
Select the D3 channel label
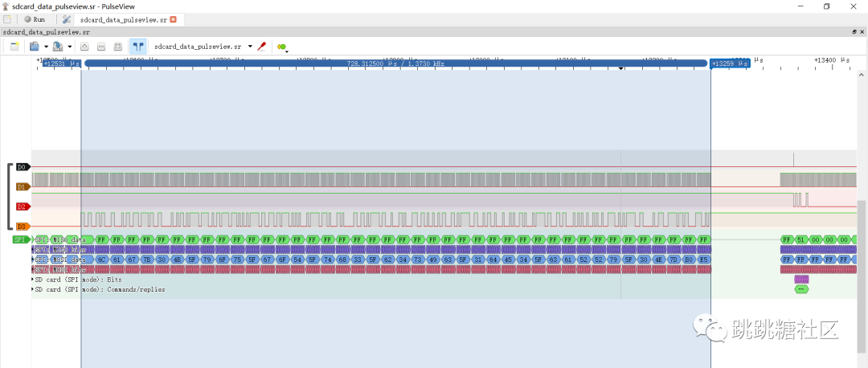(x=23, y=227)
